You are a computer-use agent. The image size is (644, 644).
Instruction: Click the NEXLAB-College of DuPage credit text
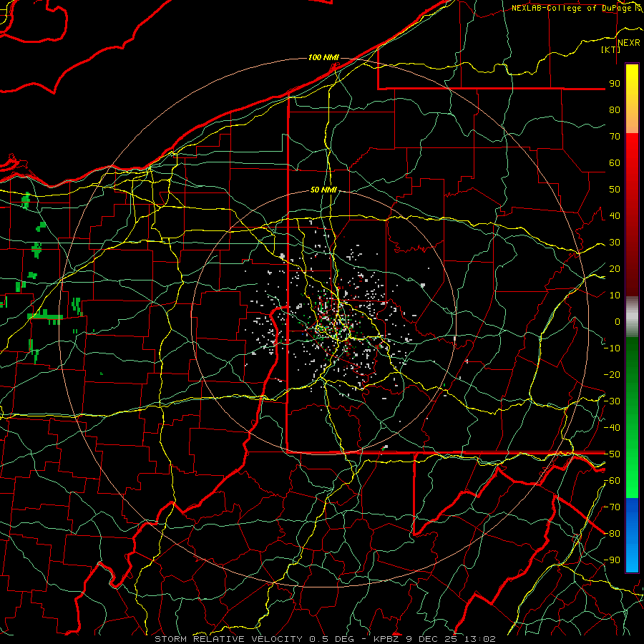[x=571, y=8]
